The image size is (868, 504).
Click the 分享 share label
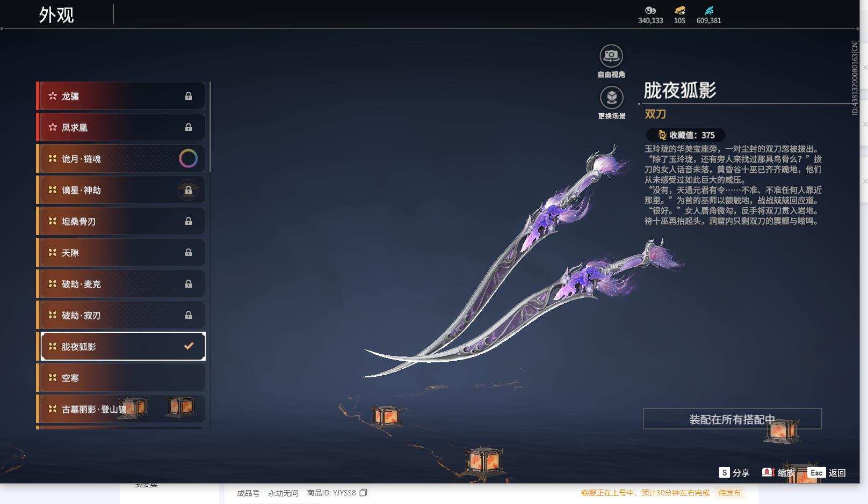point(741,473)
